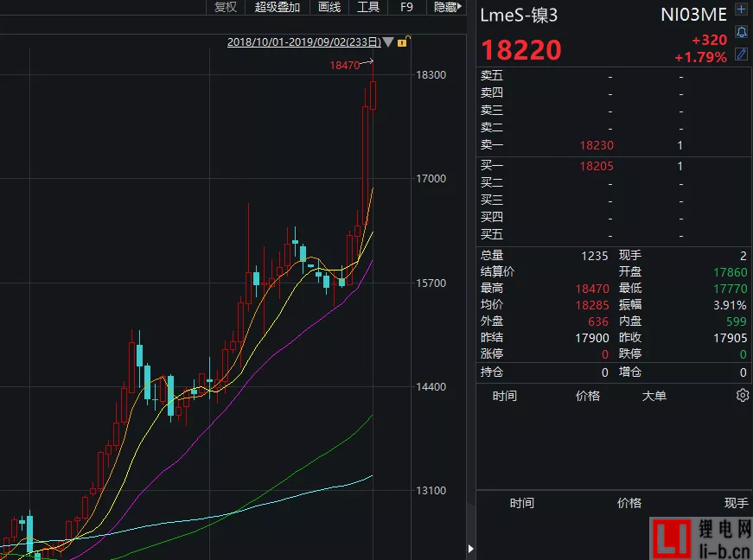Select the 画线 drawing tool

tap(329, 7)
